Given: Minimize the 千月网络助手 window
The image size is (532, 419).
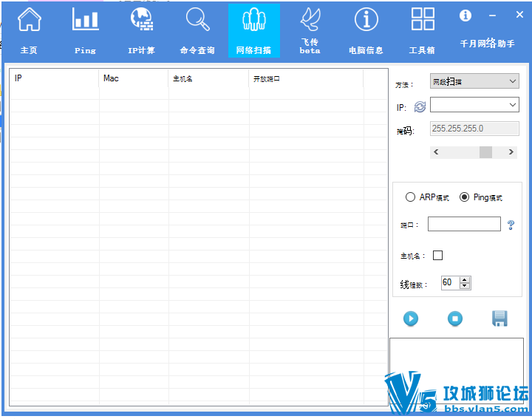Looking at the screenshot, I should (492, 16).
